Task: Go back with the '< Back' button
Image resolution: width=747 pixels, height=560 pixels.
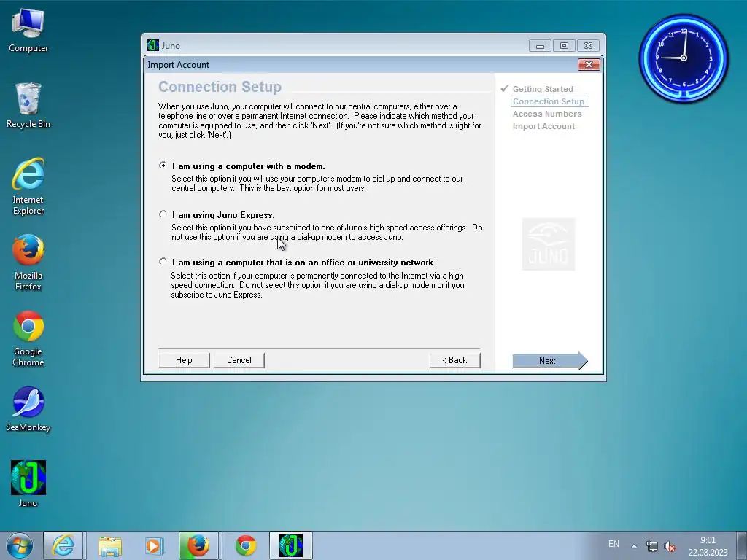Action: point(454,360)
